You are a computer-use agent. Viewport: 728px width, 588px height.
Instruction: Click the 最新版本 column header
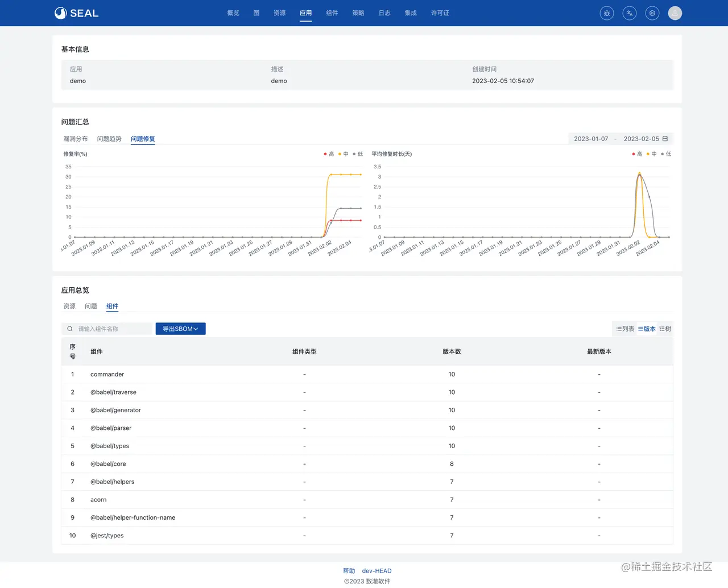click(599, 351)
